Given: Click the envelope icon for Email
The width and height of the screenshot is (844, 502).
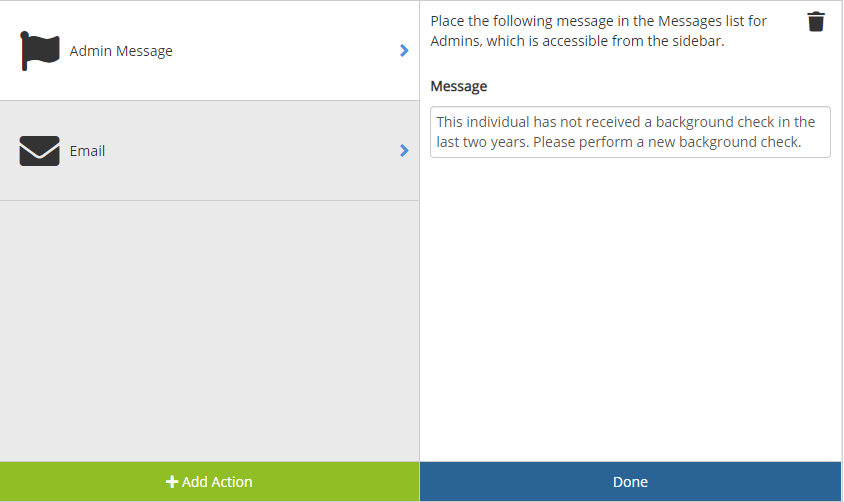Looking at the screenshot, I should tap(40, 151).
